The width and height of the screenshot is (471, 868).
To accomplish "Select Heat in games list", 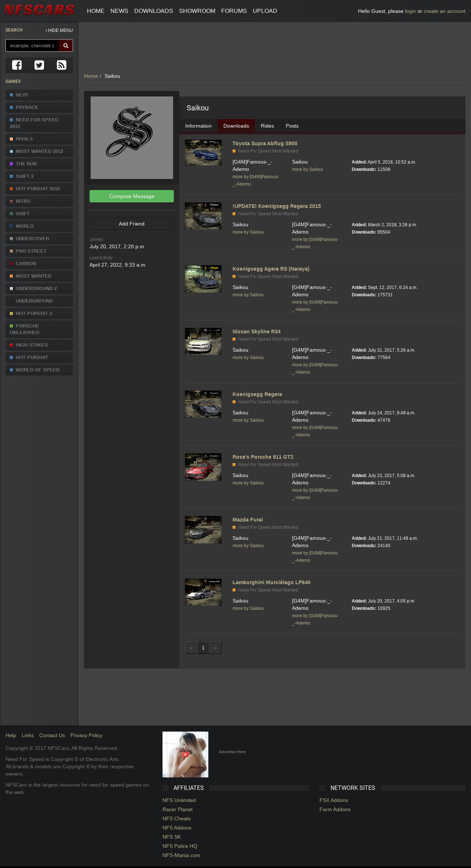I will click(39, 95).
